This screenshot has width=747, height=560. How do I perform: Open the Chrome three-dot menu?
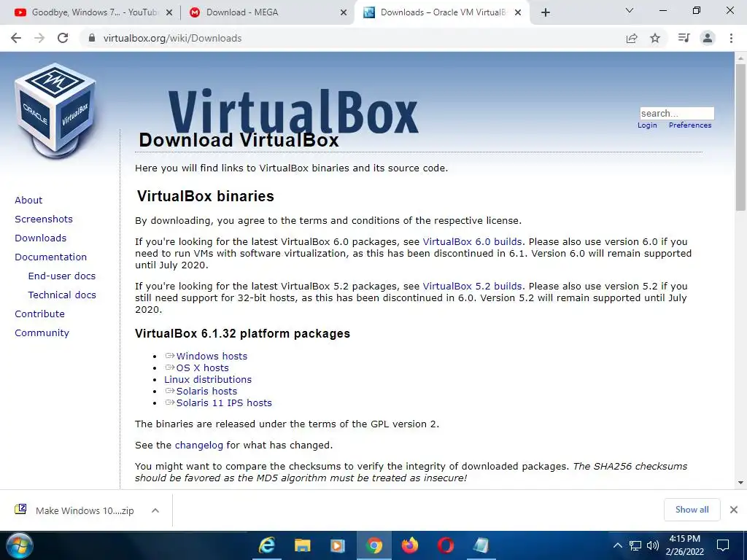[731, 38]
